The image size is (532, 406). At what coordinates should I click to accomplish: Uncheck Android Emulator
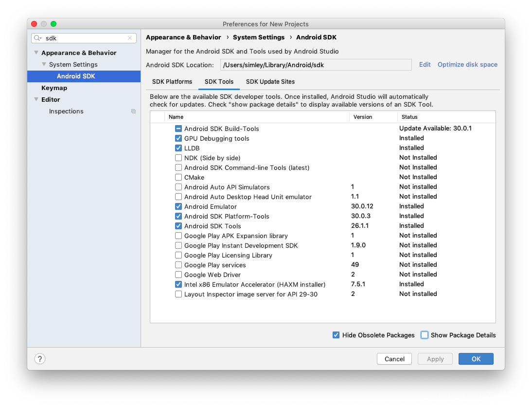[178, 206]
